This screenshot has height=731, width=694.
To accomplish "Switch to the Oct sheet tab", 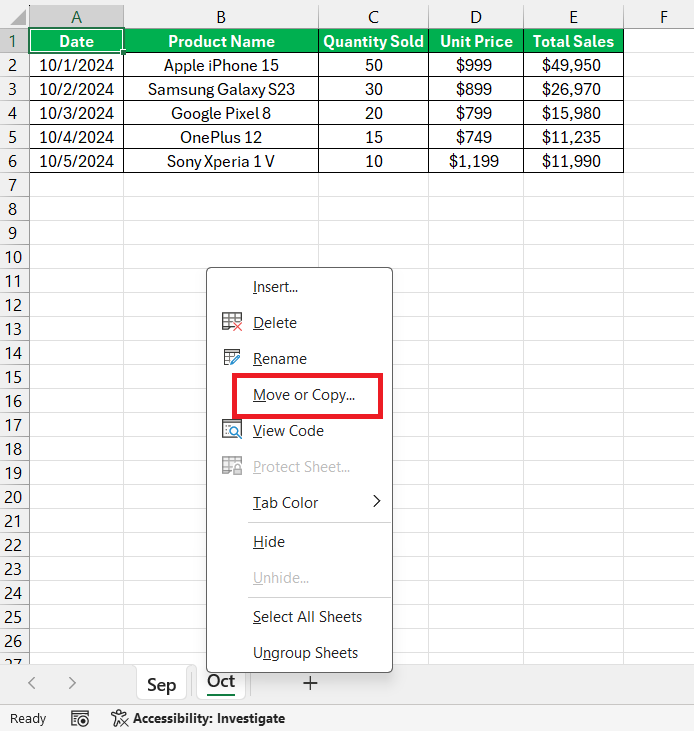I will (221, 682).
